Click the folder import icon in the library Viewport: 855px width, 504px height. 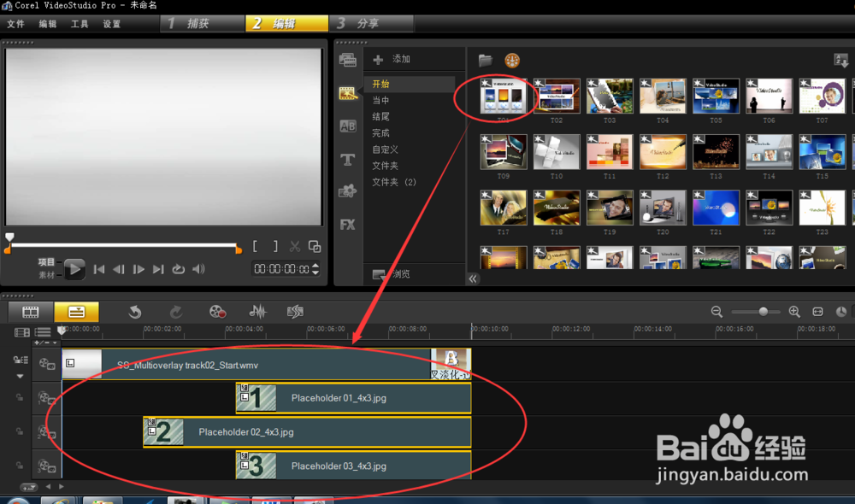[x=486, y=61]
